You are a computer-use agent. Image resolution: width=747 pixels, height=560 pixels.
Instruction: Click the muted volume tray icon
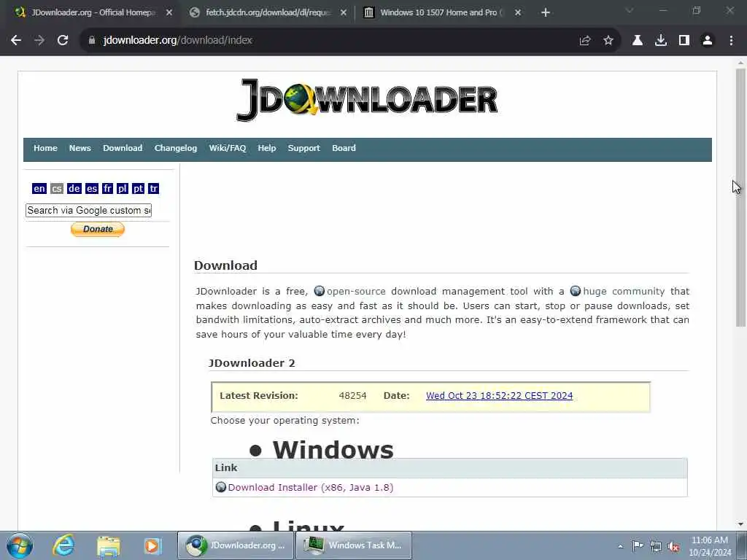[673, 547]
